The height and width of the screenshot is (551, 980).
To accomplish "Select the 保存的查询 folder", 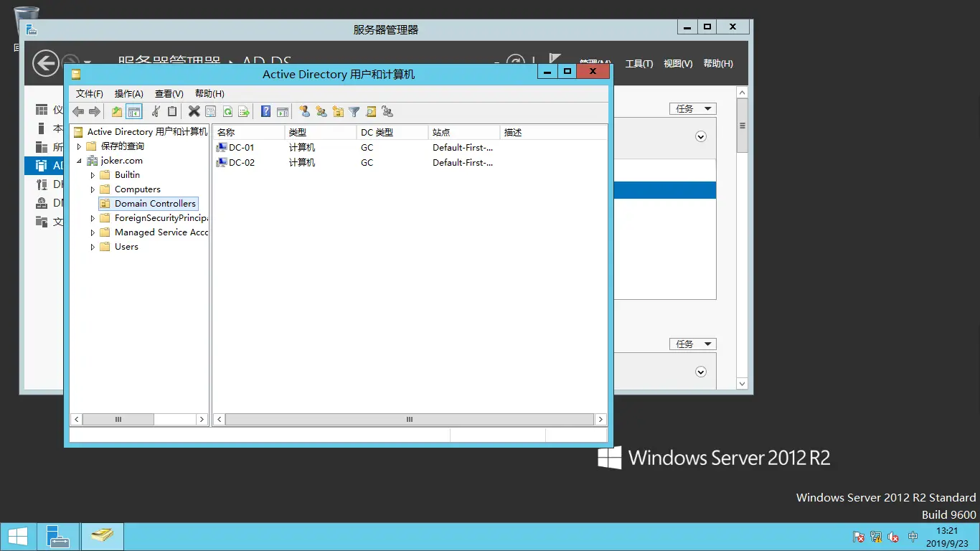I will click(122, 146).
